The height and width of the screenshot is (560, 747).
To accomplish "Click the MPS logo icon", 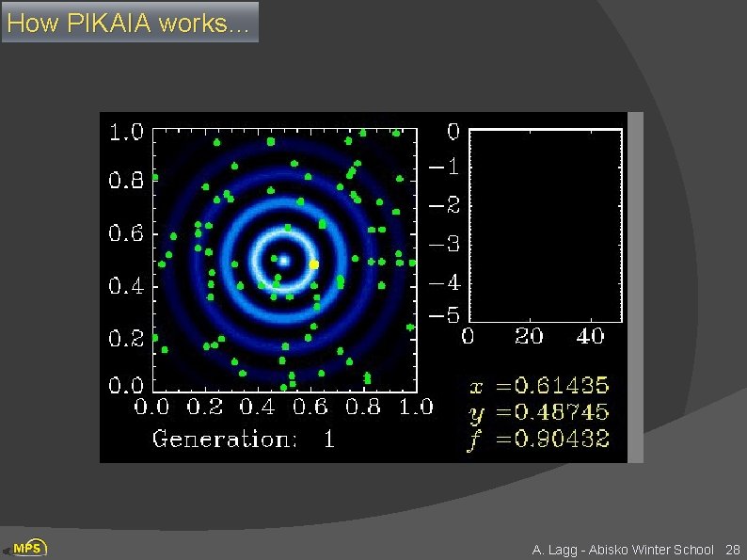I will click(27, 548).
